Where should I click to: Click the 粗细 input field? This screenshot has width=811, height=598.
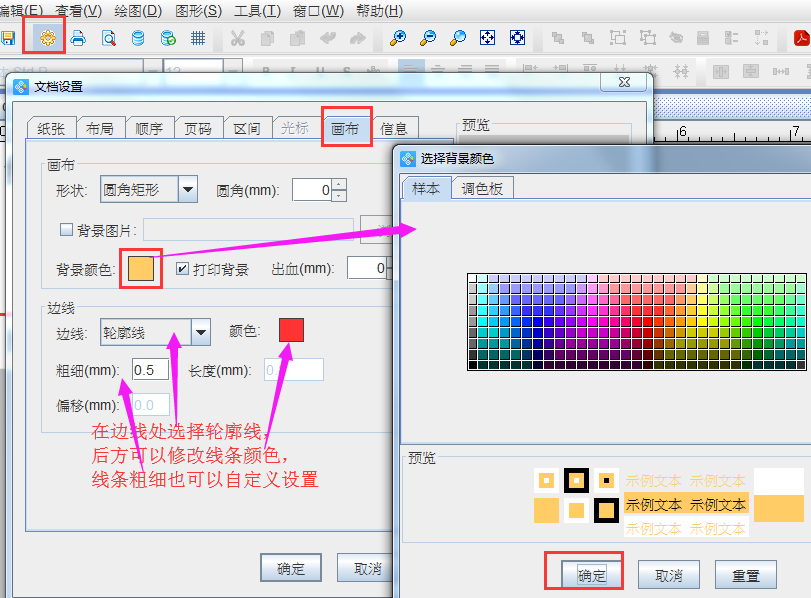[151, 370]
